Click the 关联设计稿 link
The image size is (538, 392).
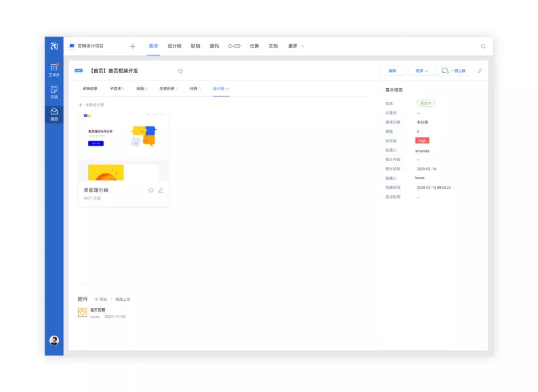tap(94, 105)
